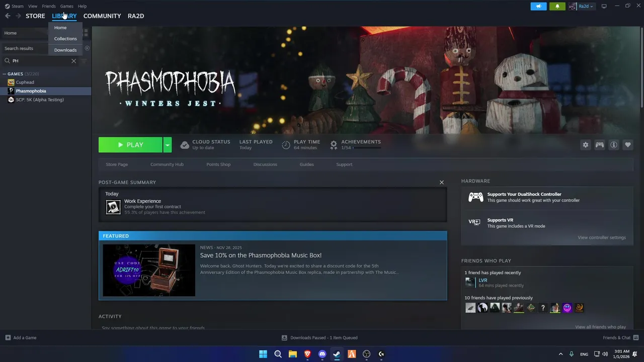Screen dimensions: 644x362
Task: Open the Store Page link
Action: click(117, 164)
